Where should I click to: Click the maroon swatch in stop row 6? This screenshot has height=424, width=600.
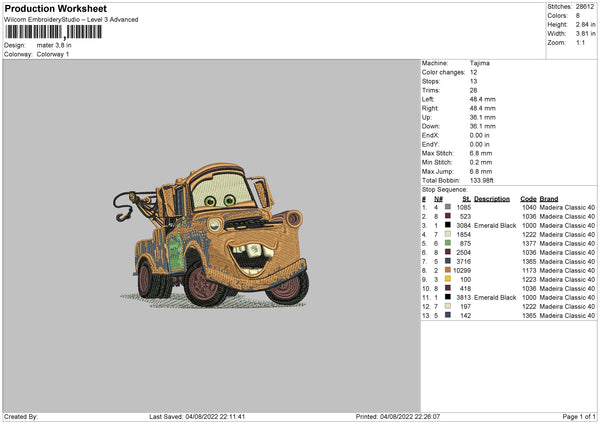click(x=448, y=252)
